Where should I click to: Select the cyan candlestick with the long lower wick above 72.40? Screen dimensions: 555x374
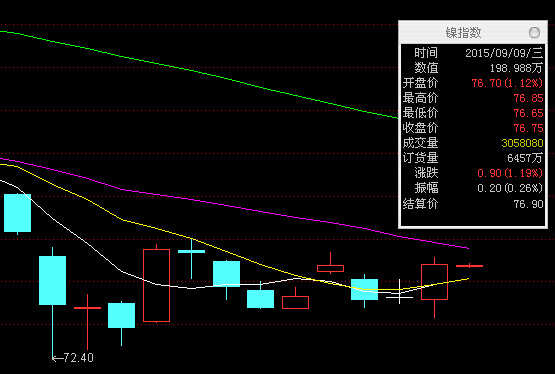(52, 303)
